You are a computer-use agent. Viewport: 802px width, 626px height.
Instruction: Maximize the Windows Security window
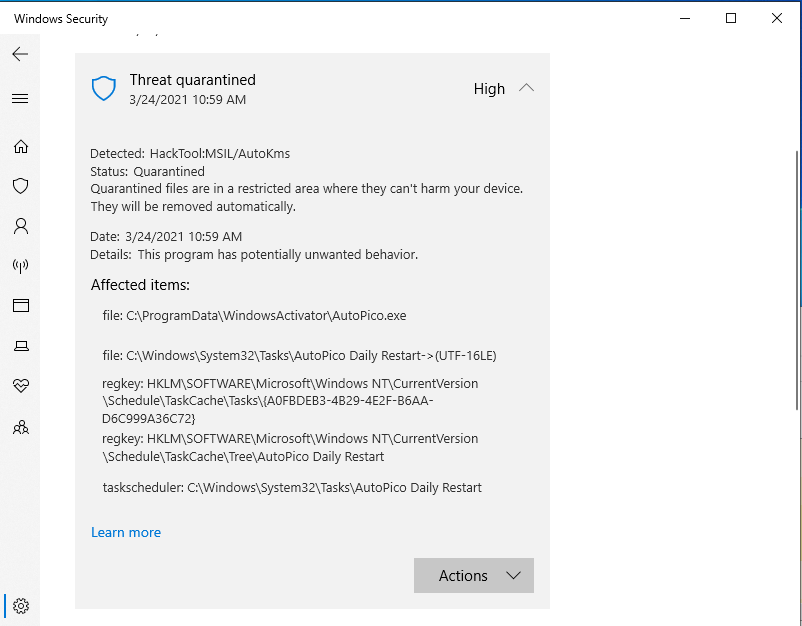click(729, 18)
